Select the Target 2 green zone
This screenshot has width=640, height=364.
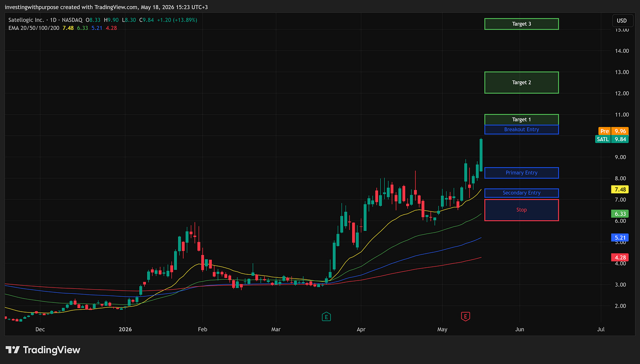coord(521,82)
